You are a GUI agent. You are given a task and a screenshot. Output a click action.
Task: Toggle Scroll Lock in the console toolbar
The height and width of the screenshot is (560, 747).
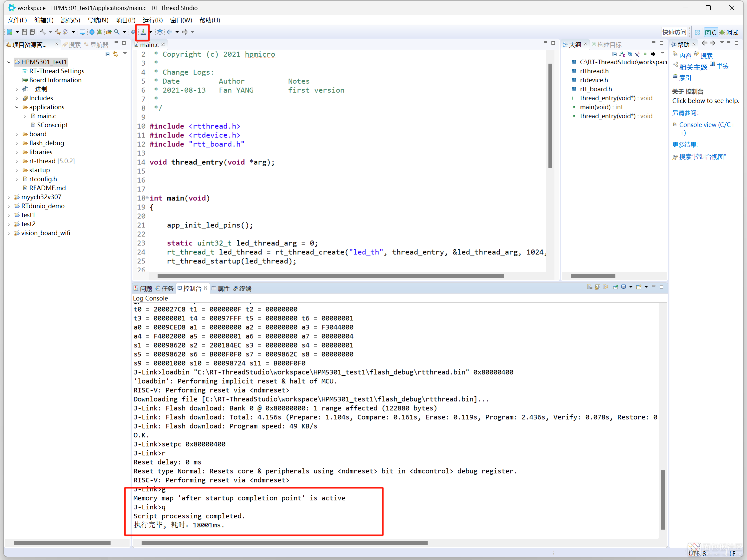click(598, 287)
